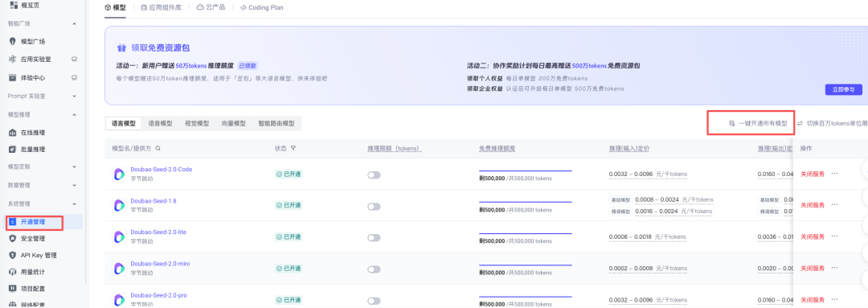Toggle 推理限额 switch for Doubao-Seed-1.8
Image resolution: width=868 pixels, height=308 pixels.
click(374, 207)
